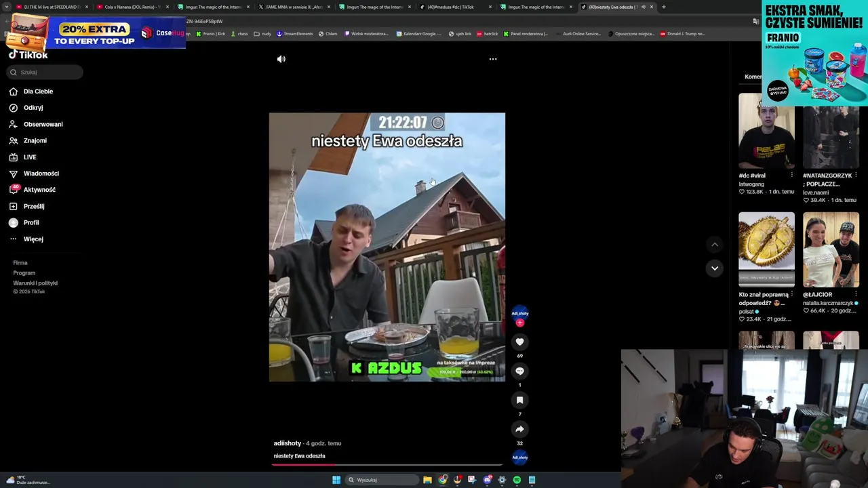Open the Audi Online Service bookmark
868x488 pixels.
point(578,34)
